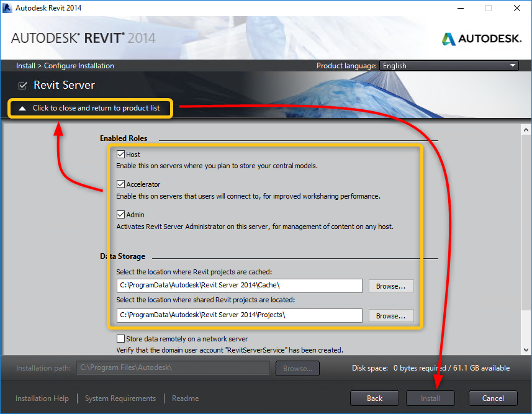
Task: Open the Installation Help link
Action: click(42, 398)
